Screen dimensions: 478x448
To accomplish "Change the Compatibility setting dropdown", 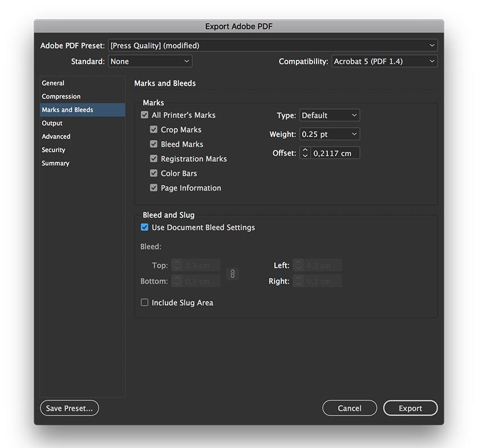I will pos(385,61).
